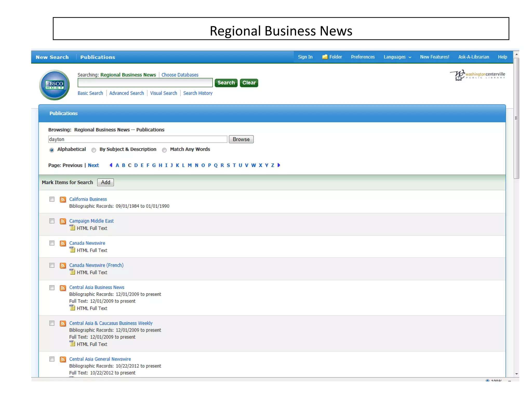Screen dimensions: 532x399
Task: Jump to letter M in alphabet list
Action: [190, 165]
